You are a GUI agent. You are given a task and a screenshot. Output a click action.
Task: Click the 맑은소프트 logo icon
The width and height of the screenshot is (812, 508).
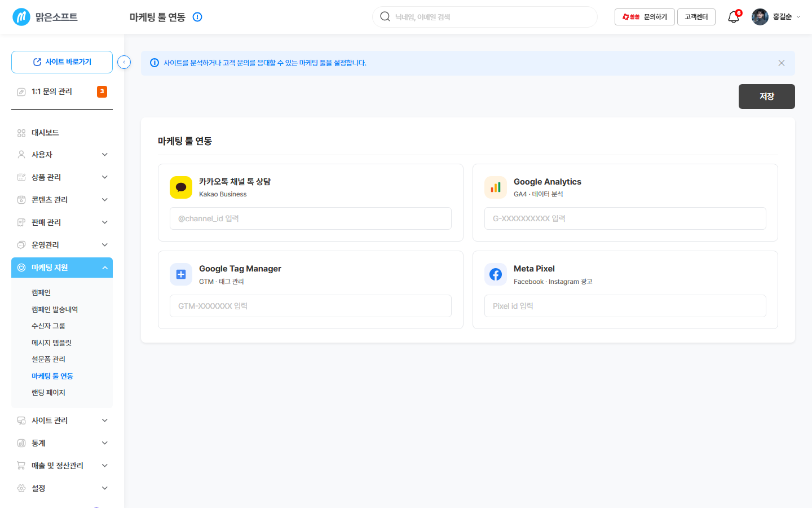point(21,17)
